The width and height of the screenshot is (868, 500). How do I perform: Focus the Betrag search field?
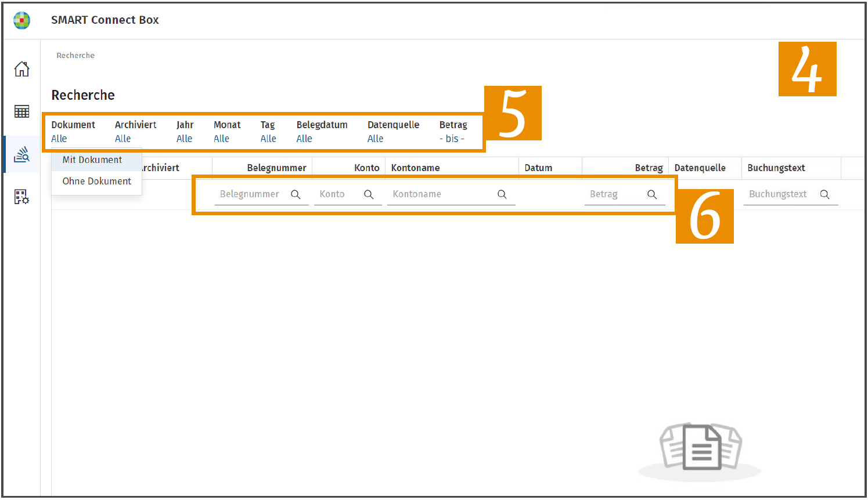[x=625, y=194]
